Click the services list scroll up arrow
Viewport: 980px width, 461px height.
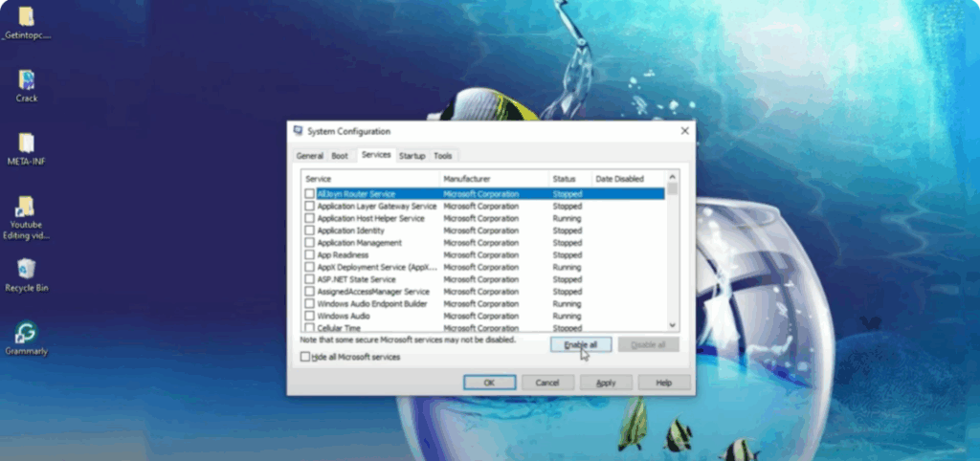point(673,177)
